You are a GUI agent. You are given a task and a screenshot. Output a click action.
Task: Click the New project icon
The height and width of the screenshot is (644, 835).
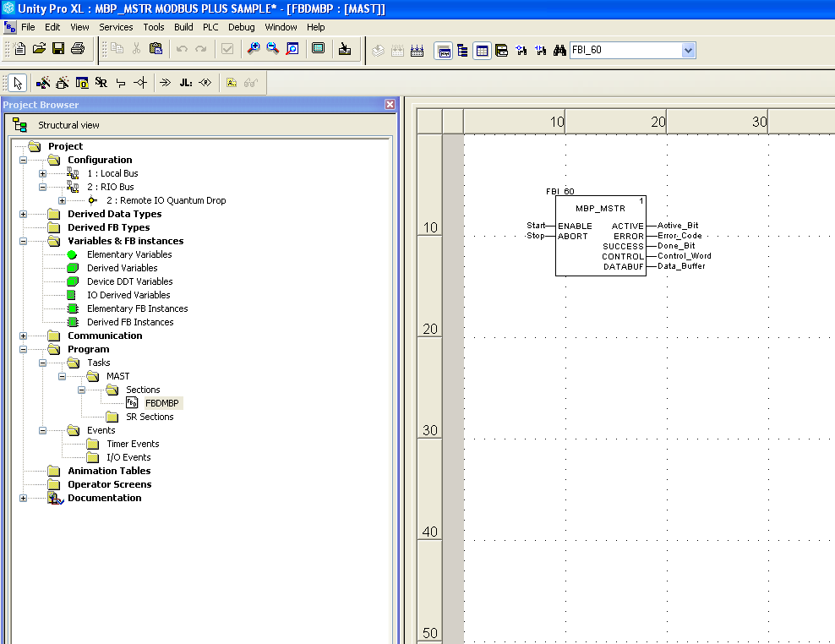coord(19,49)
